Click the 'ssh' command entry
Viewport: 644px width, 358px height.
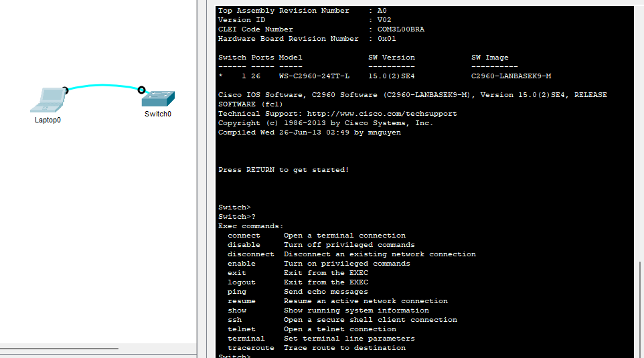[x=235, y=320]
